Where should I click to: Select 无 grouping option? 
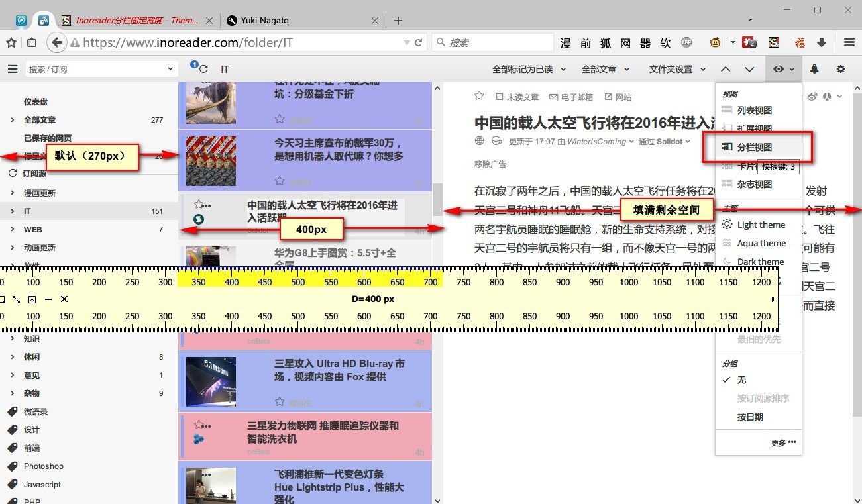click(741, 380)
